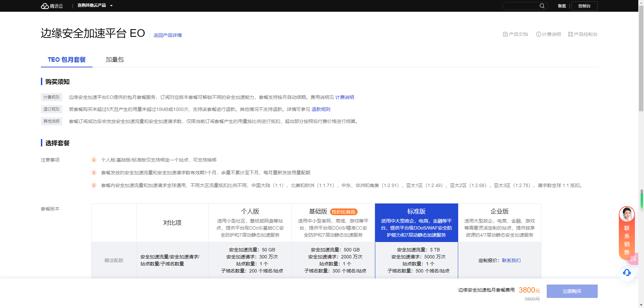Image resolution: width=644 pixels, height=308 pixels.
Task: Click the 性价比首选 badge
Action: [344, 212]
